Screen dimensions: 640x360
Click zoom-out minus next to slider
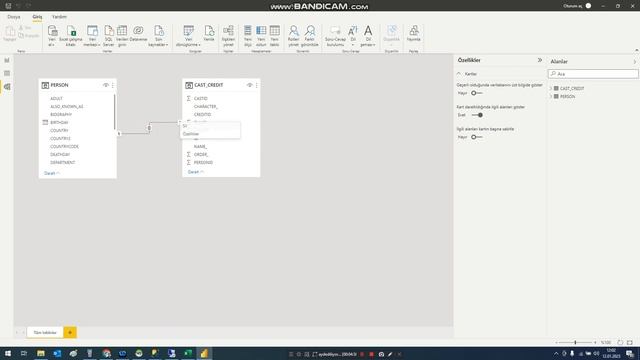(x=557, y=342)
